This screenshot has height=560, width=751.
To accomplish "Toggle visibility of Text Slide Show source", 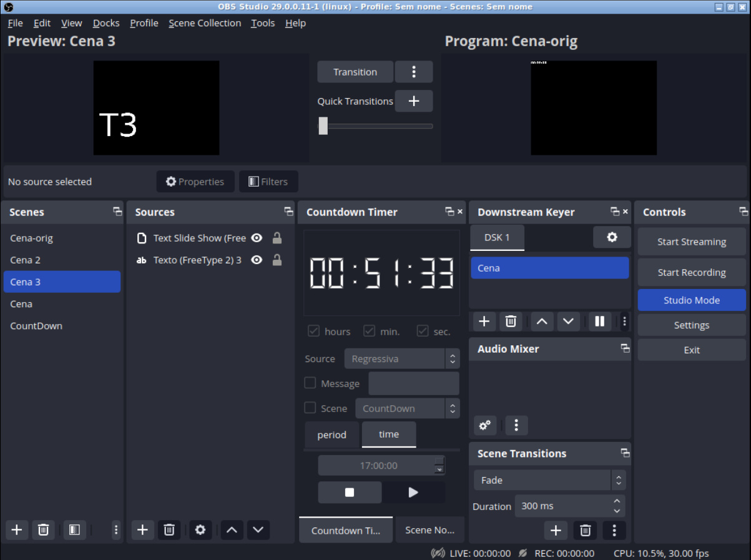I will click(257, 238).
